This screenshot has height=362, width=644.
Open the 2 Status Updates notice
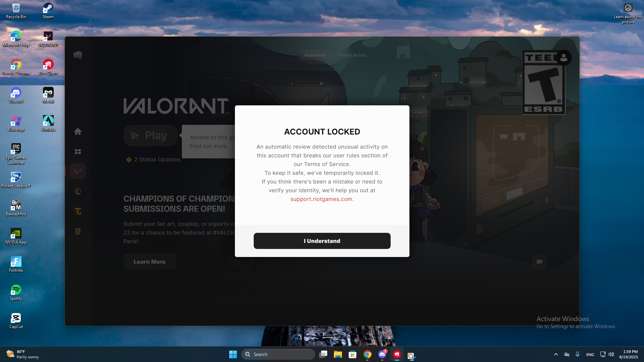coord(153,160)
